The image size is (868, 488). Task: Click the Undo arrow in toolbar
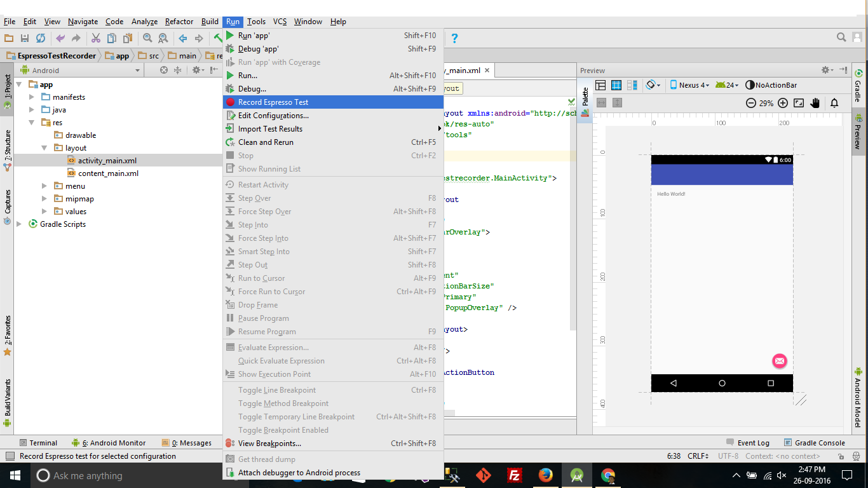(x=60, y=38)
